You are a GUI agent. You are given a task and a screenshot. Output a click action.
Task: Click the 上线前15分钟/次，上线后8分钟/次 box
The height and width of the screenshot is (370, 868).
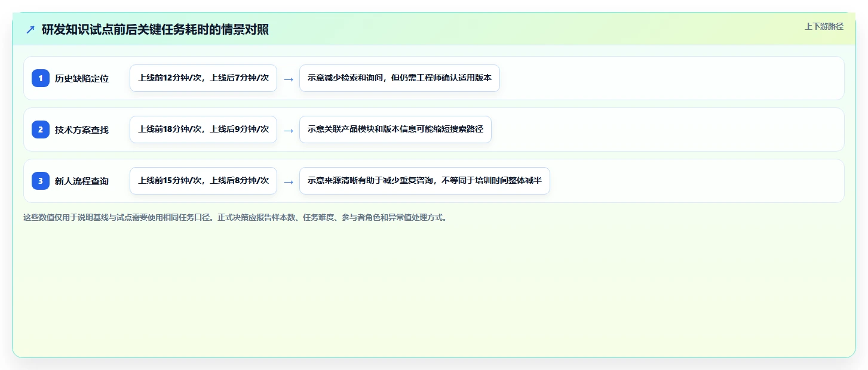[x=203, y=181]
